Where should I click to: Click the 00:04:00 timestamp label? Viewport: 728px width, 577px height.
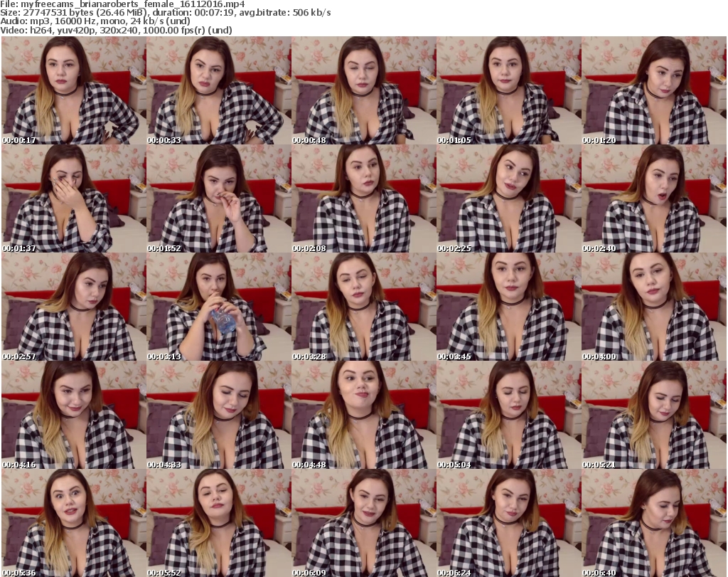point(600,356)
